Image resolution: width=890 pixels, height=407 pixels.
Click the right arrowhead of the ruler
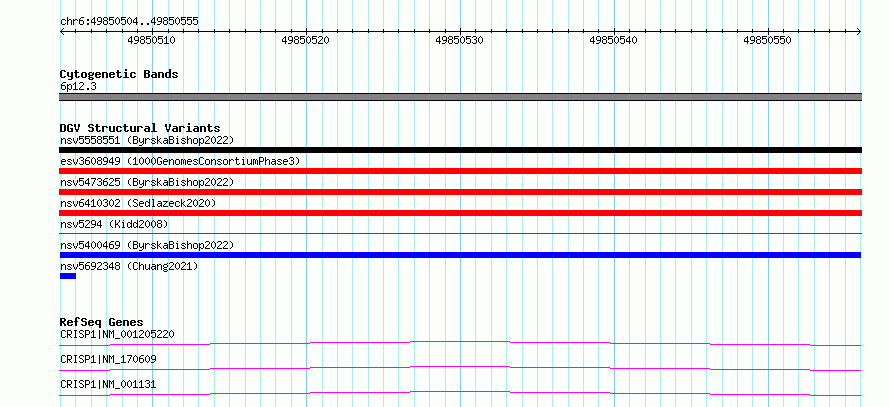[x=858, y=32]
